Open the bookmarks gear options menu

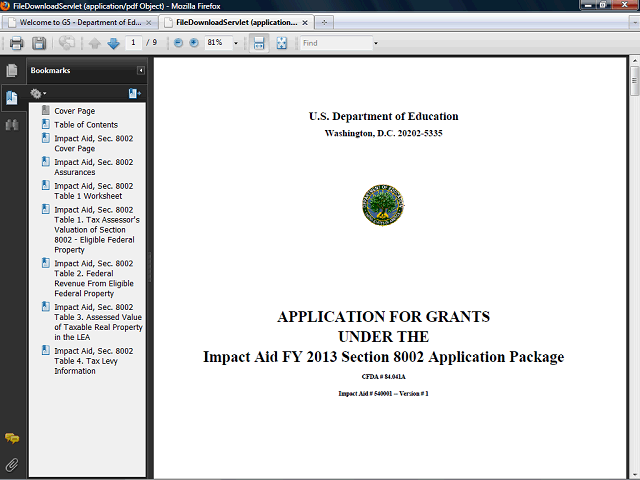tap(39, 93)
